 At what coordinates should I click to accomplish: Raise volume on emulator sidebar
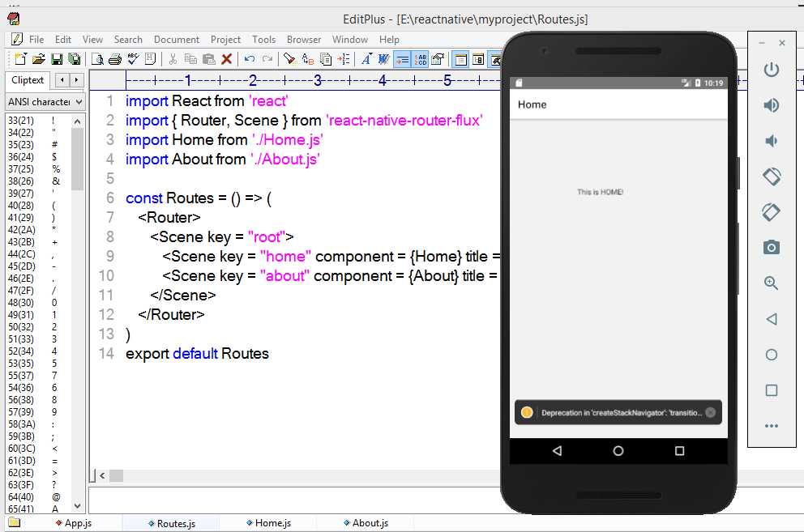pos(771,105)
